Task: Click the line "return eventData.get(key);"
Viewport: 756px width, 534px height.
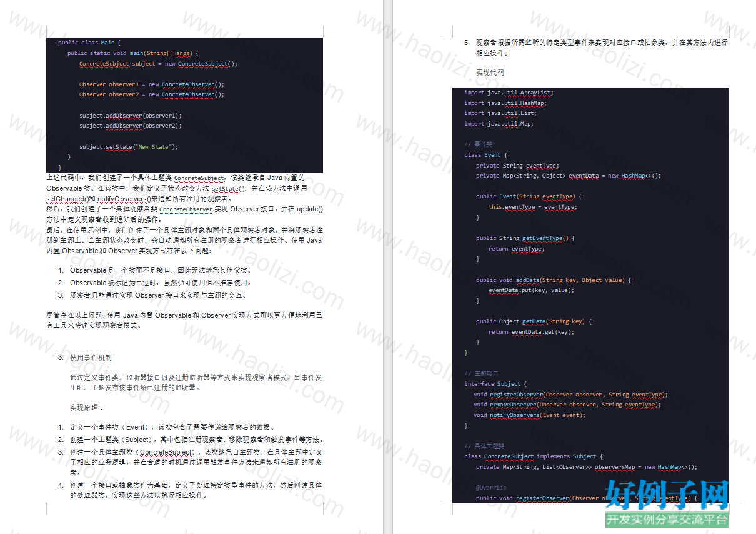Action: pos(531,332)
